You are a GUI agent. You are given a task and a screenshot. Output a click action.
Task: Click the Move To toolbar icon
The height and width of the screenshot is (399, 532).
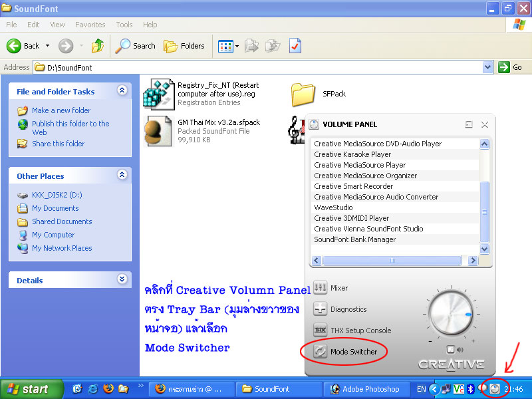pyautogui.click(x=251, y=46)
